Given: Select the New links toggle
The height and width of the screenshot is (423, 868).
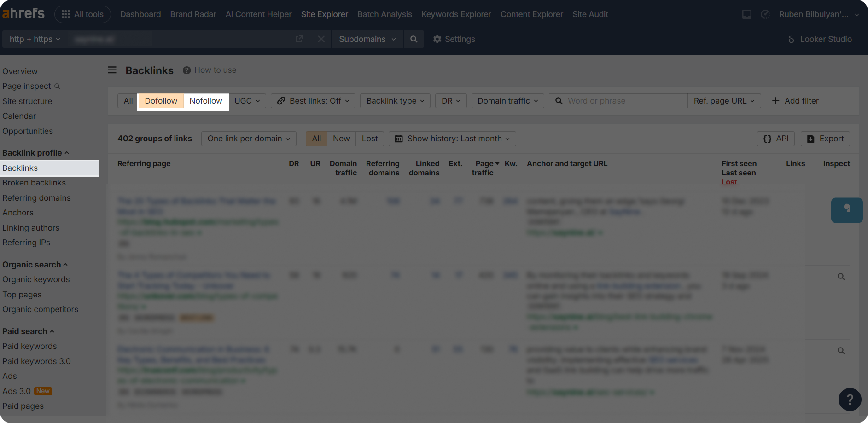Looking at the screenshot, I should click(x=341, y=139).
